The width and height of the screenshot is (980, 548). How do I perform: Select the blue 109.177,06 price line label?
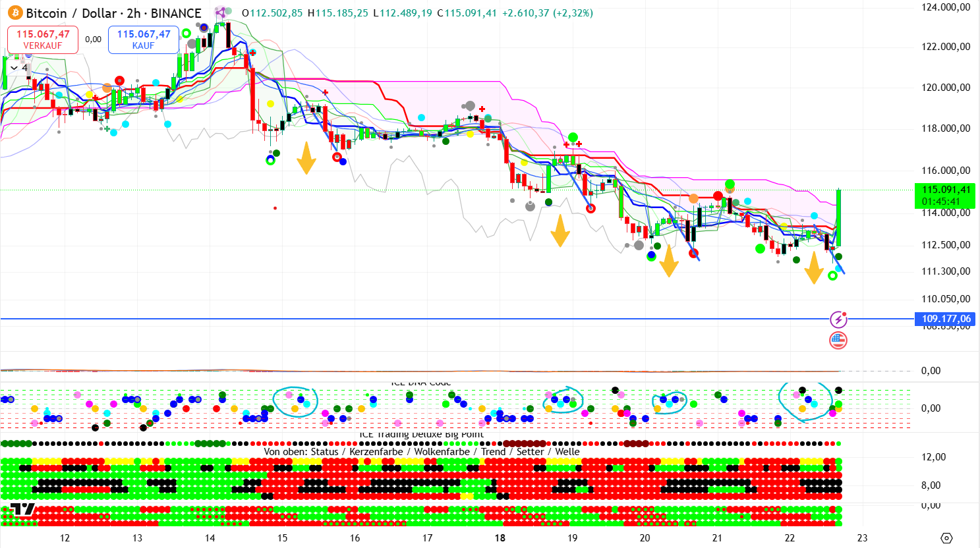point(945,319)
